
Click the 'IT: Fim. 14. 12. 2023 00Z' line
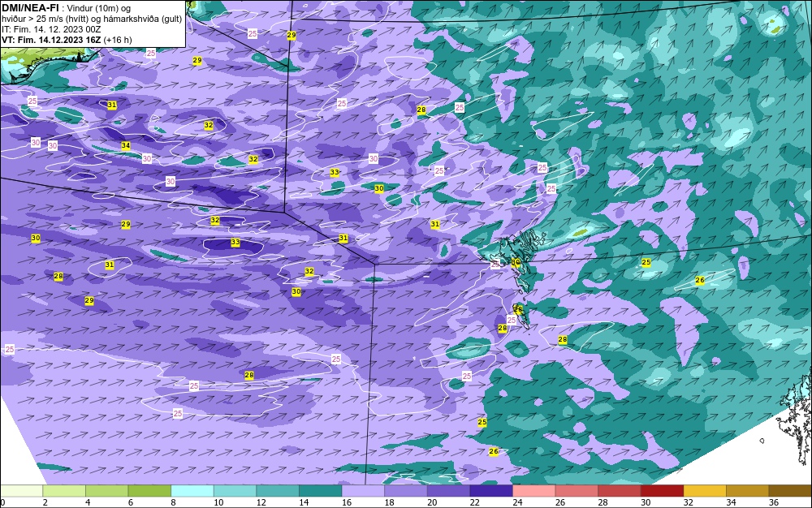coord(50,29)
